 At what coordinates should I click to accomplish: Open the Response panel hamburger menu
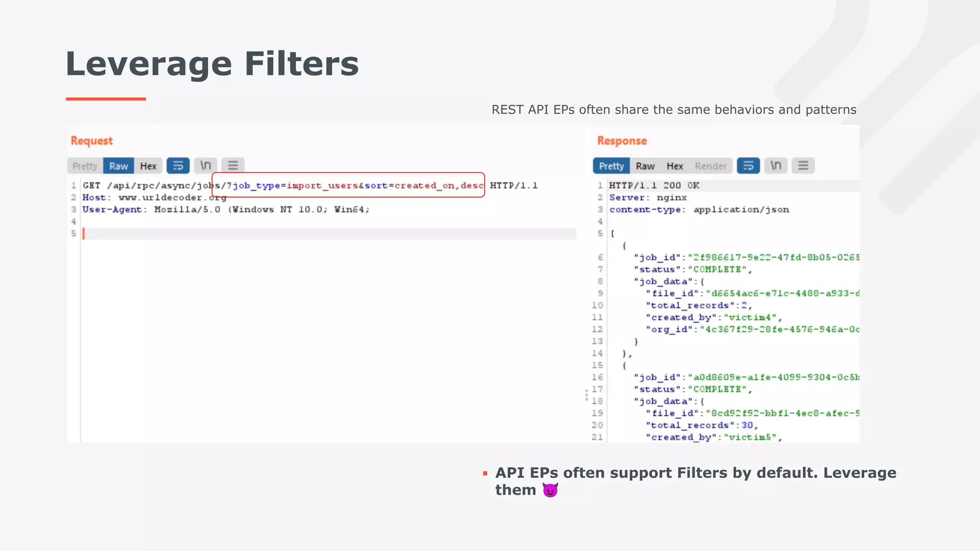tap(803, 165)
